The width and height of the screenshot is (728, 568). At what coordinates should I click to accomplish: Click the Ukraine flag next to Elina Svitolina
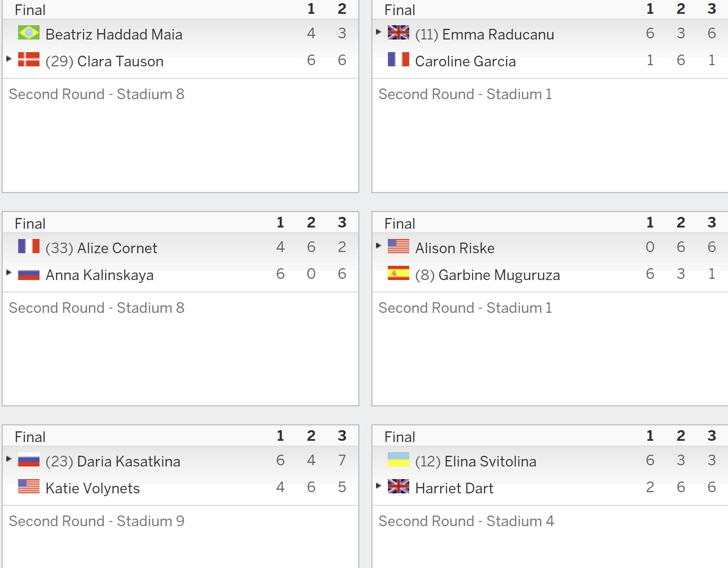click(399, 460)
